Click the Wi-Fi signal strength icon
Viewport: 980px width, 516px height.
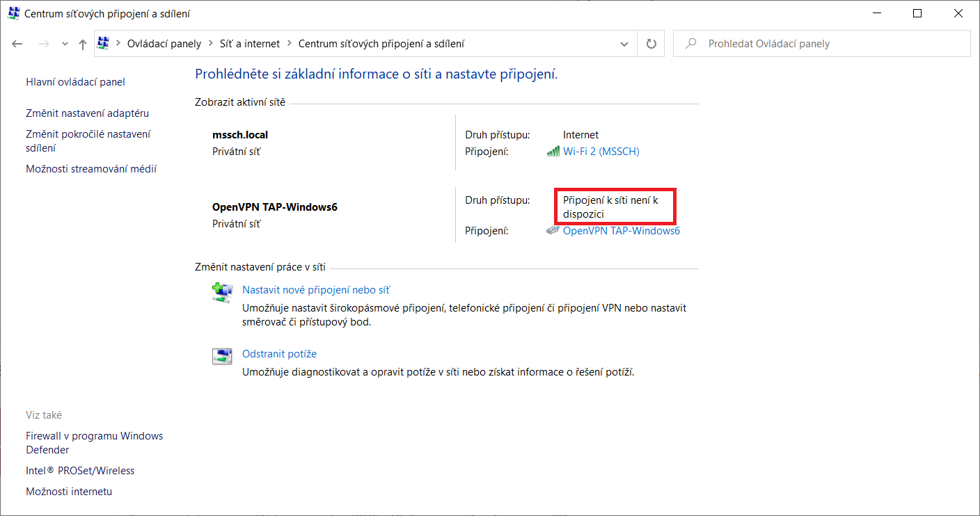pyautogui.click(x=553, y=152)
